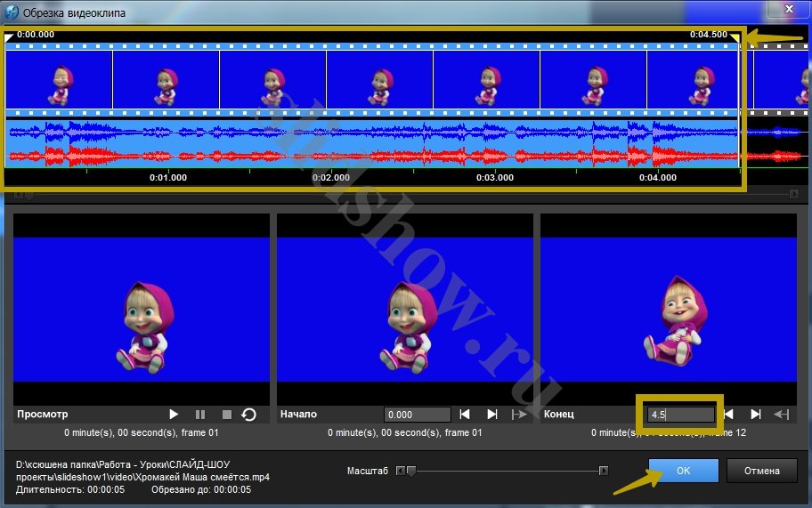The image size is (812, 508).
Task: Click the Масштаб zoom slider handle
Action: point(411,471)
